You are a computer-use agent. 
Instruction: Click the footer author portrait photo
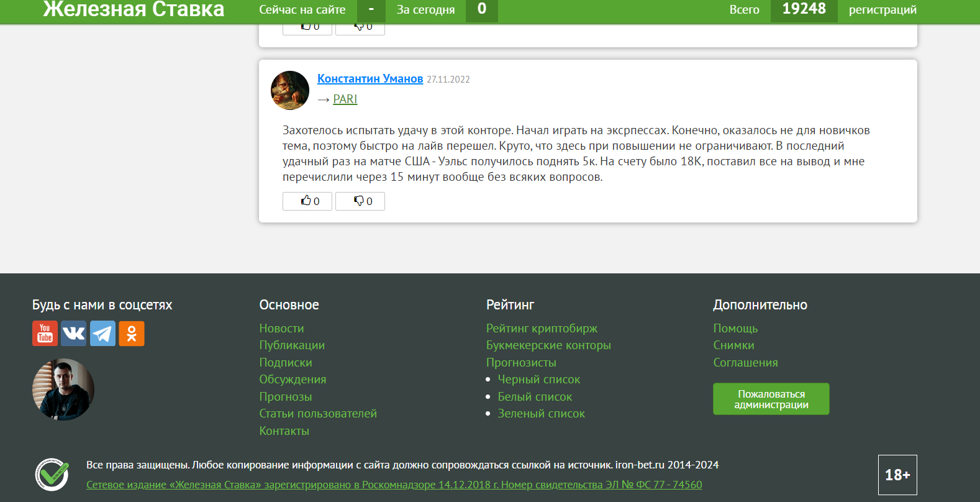click(x=63, y=390)
